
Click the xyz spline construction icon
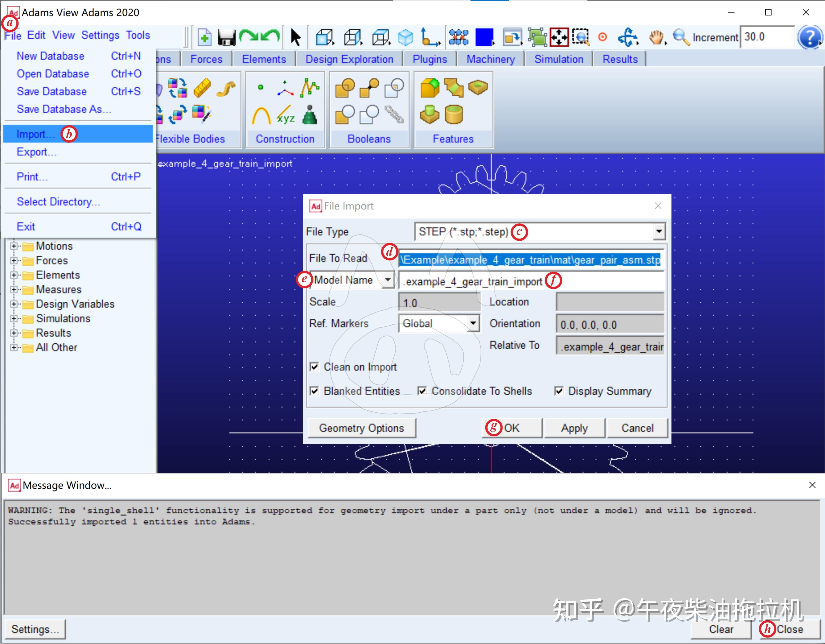(x=286, y=115)
